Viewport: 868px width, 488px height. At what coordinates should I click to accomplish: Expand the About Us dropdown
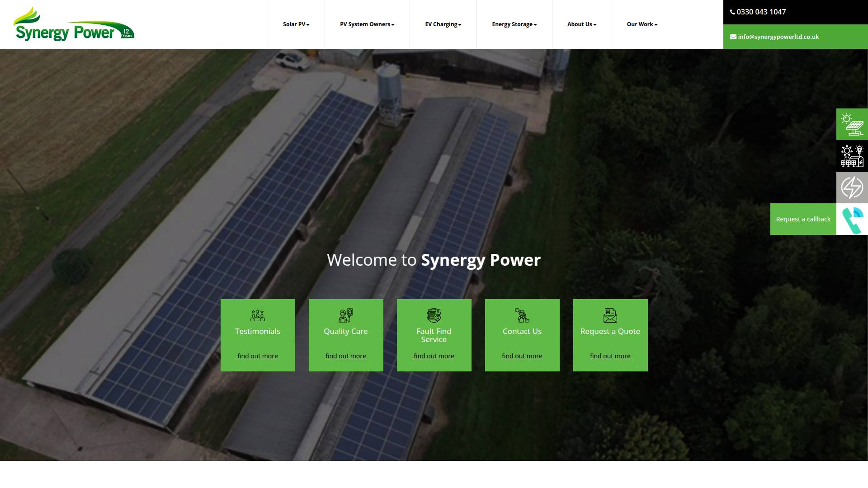(x=582, y=24)
